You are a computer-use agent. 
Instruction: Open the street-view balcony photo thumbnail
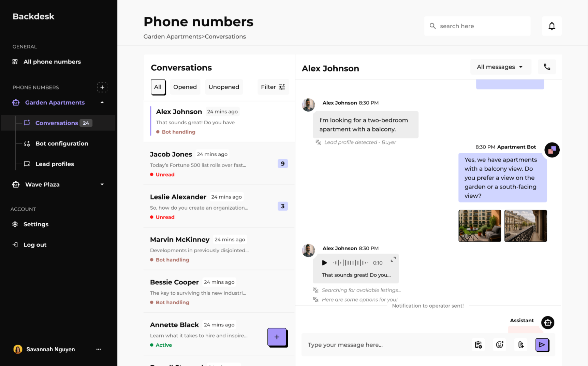pos(526,226)
